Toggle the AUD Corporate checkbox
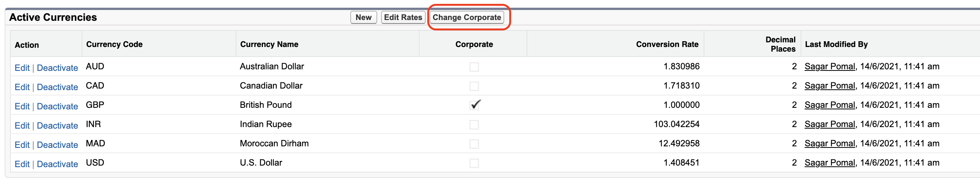 pyautogui.click(x=474, y=67)
